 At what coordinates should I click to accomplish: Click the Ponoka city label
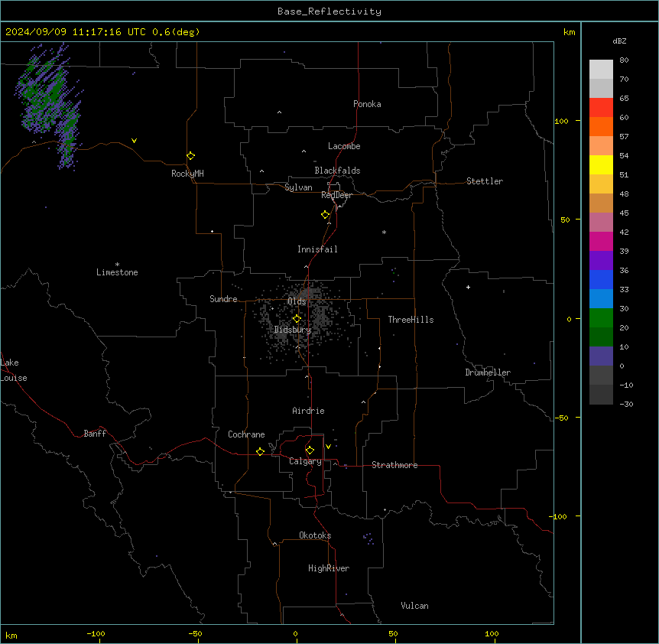tap(367, 104)
